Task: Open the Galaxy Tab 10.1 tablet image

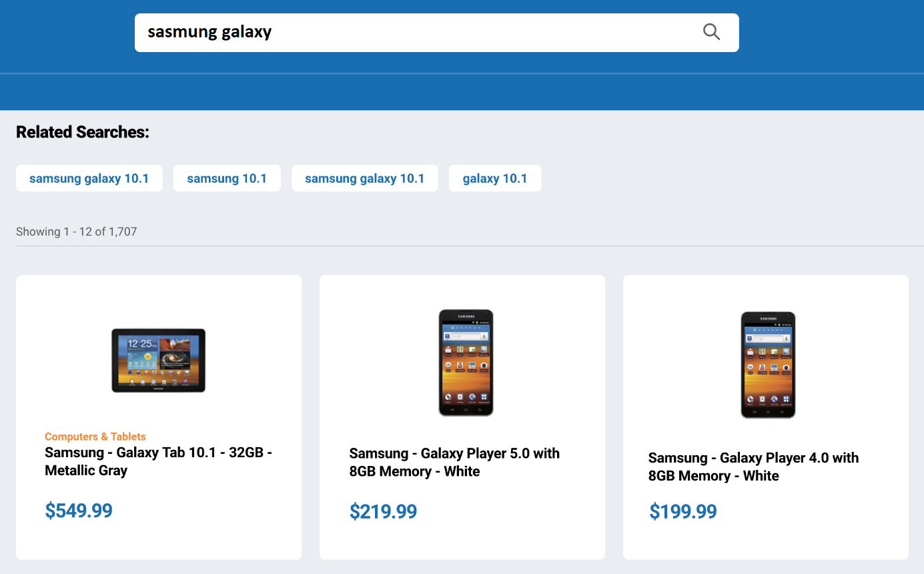Action: tap(159, 360)
